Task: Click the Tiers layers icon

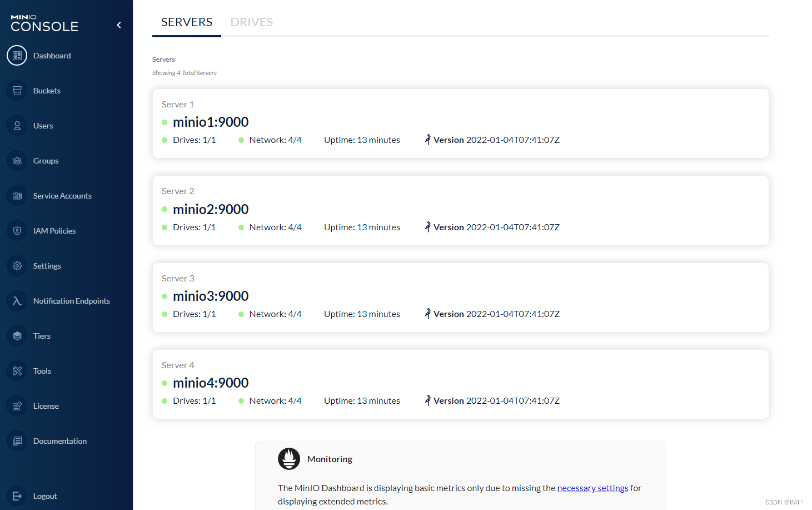Action: [x=17, y=336]
